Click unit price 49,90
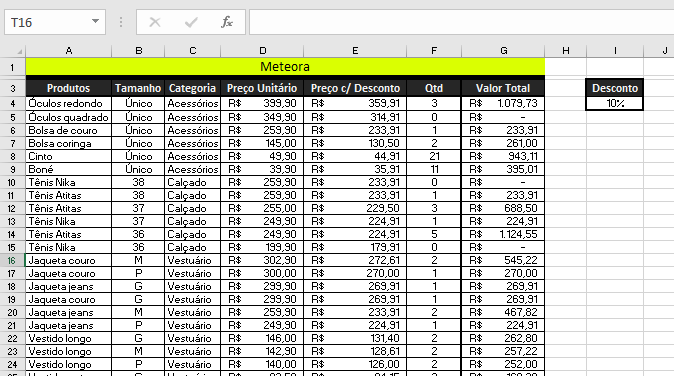Image resolution: width=674 pixels, height=376 pixels. click(x=262, y=156)
